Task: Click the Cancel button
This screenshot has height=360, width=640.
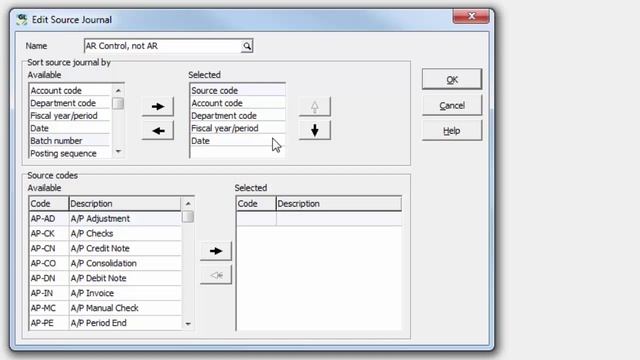Action: 452,105
